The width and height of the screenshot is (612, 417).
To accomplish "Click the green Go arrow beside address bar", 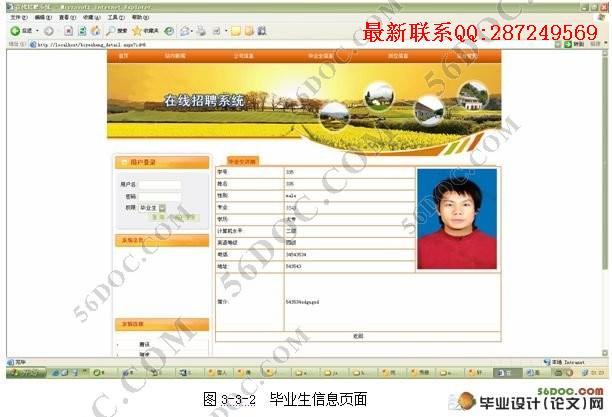I will [568, 44].
